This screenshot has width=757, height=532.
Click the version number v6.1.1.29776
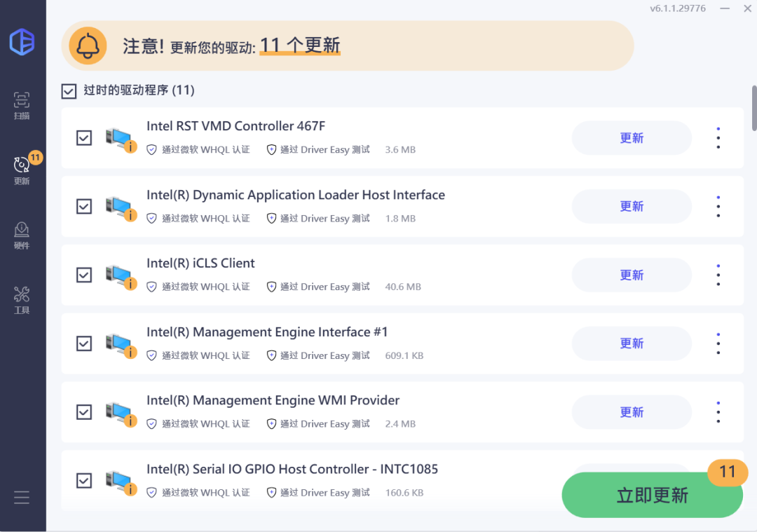[x=677, y=8]
